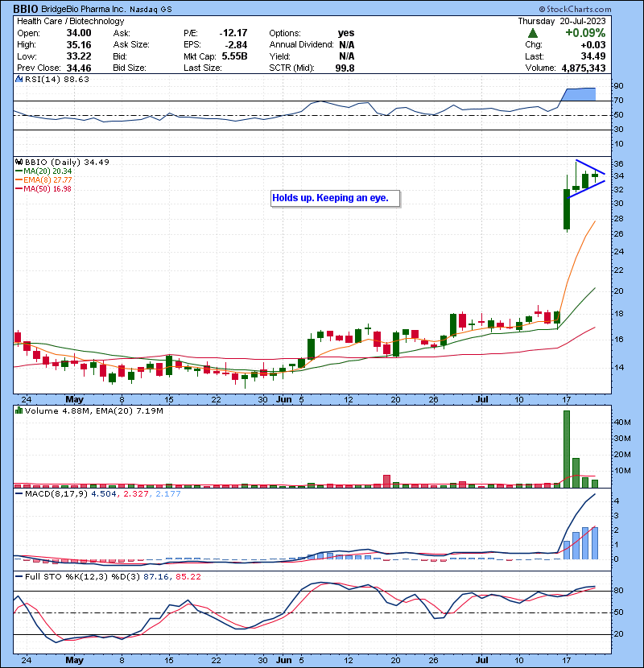Click the 'Jul' label on price chart axis

pos(481,400)
